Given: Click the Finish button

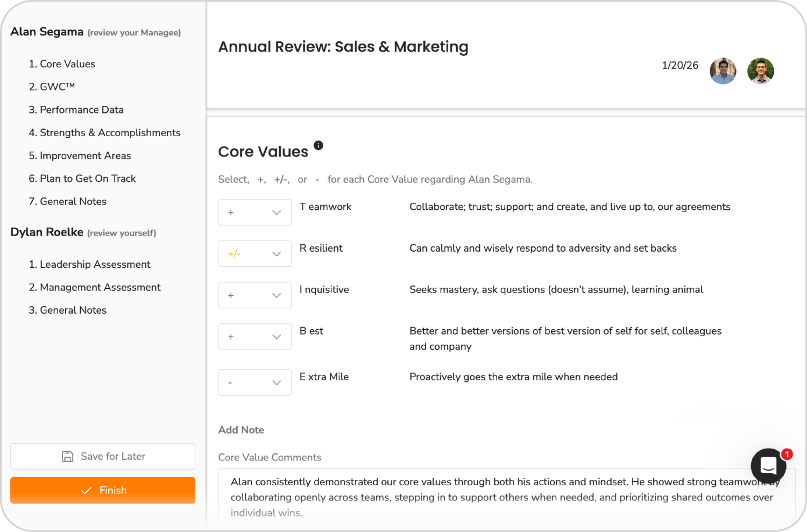Looking at the screenshot, I should pyautogui.click(x=102, y=490).
